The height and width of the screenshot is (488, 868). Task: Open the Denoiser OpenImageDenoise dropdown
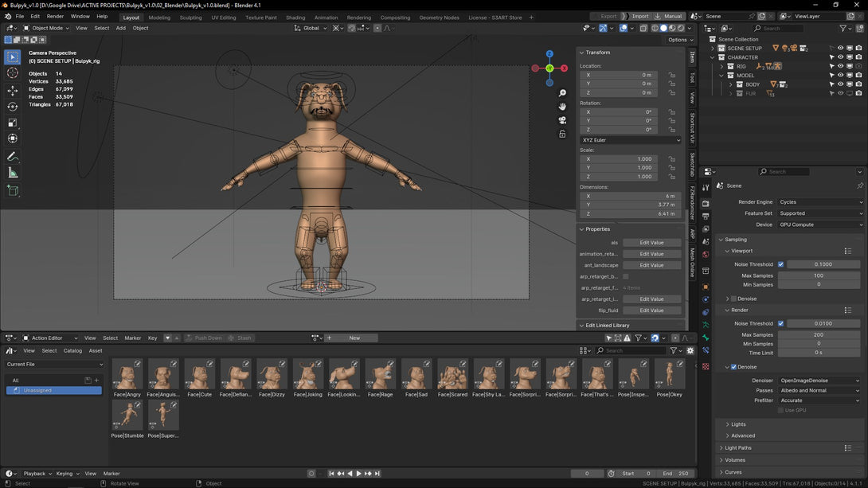tap(819, 381)
